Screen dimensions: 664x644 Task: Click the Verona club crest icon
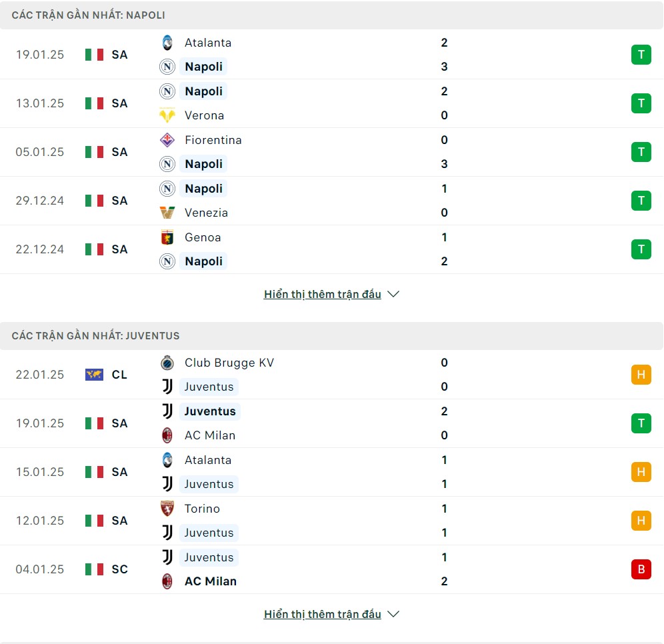tap(167, 115)
